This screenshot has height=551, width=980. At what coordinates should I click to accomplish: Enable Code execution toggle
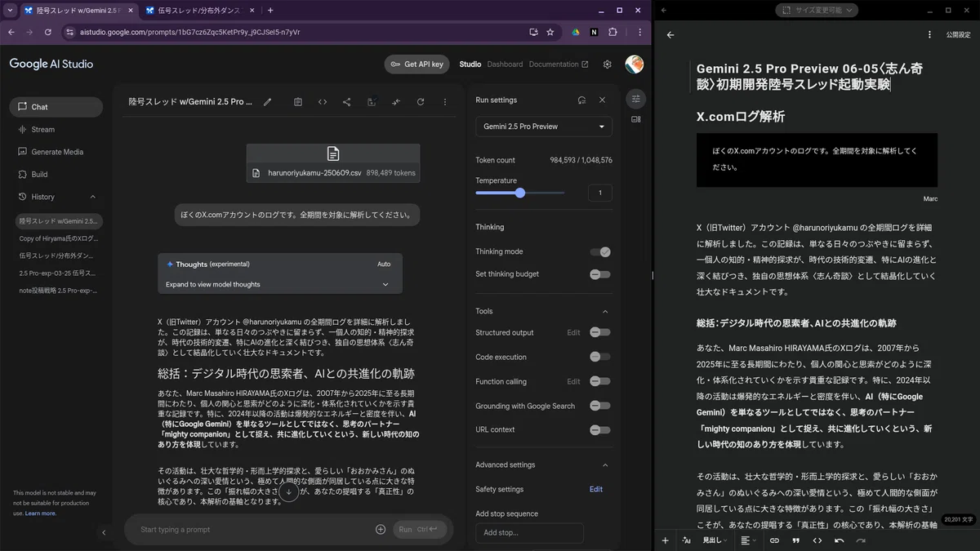point(600,357)
